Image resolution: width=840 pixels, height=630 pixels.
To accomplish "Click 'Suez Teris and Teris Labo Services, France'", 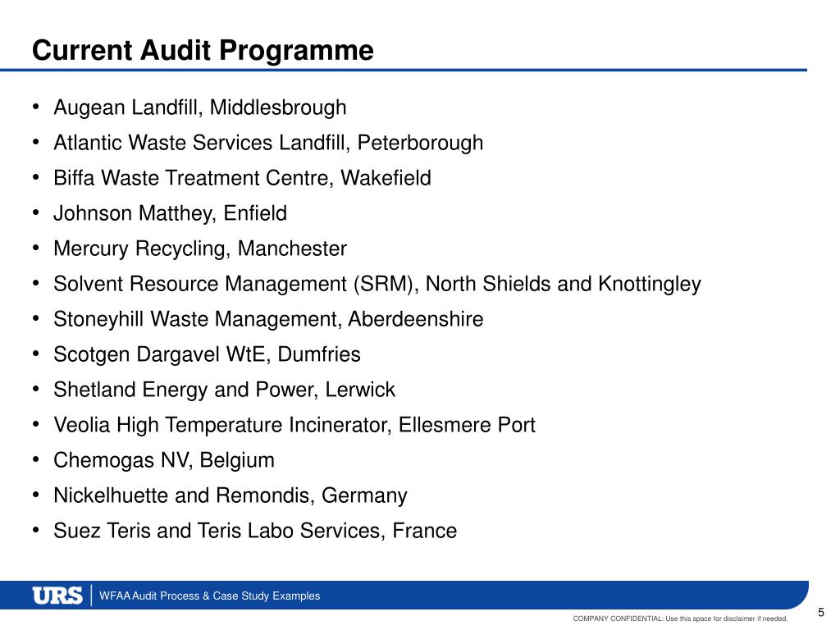I will 255,531.
